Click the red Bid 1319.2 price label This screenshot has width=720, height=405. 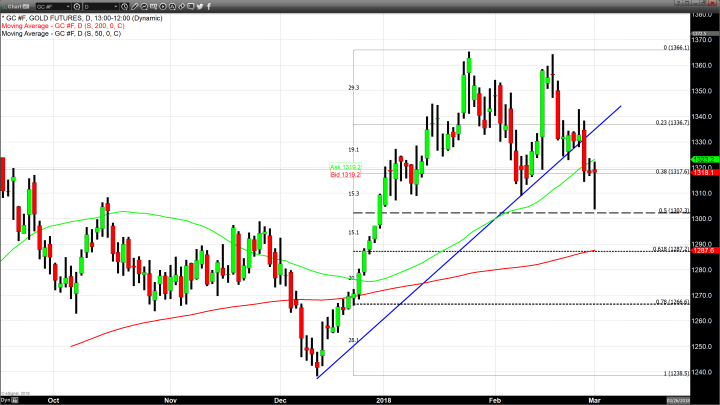tap(345, 174)
